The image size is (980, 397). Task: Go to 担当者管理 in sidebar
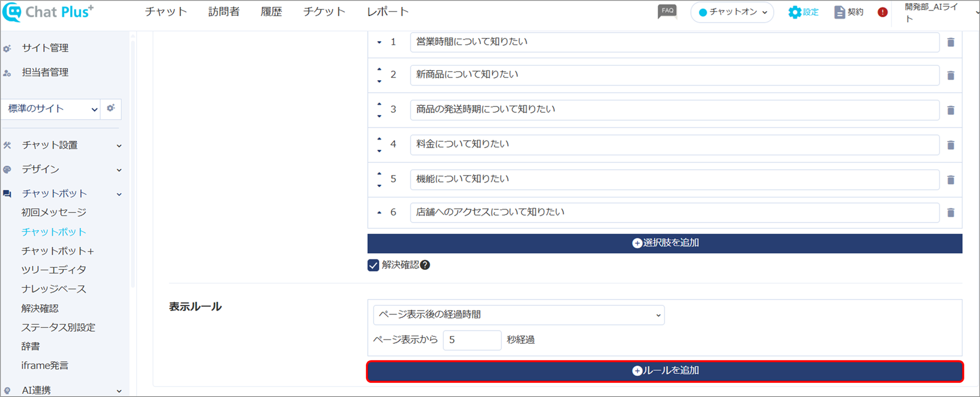(x=45, y=72)
